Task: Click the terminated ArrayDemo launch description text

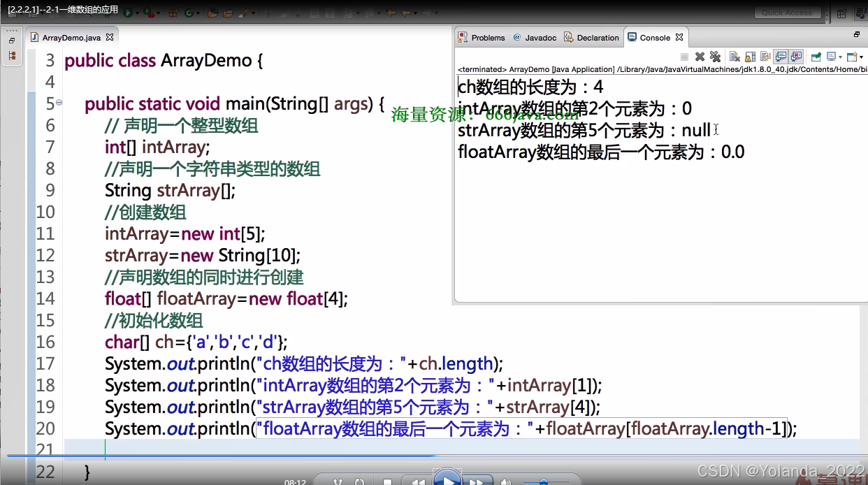Action: click(x=663, y=69)
